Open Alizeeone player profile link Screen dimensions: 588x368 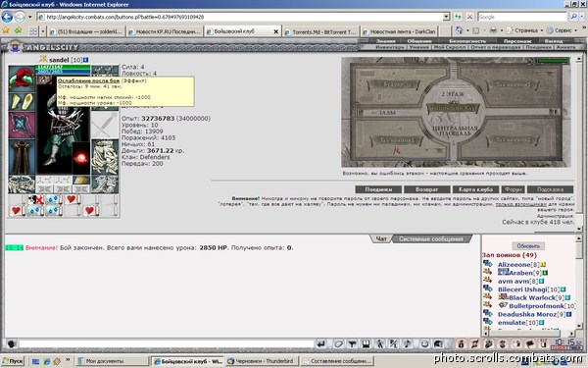pyautogui.click(x=514, y=265)
